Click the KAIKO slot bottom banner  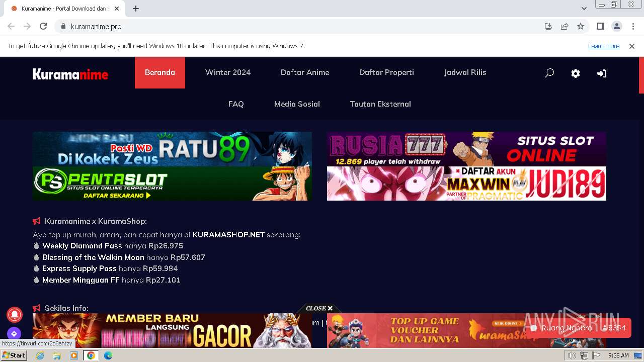click(172, 331)
